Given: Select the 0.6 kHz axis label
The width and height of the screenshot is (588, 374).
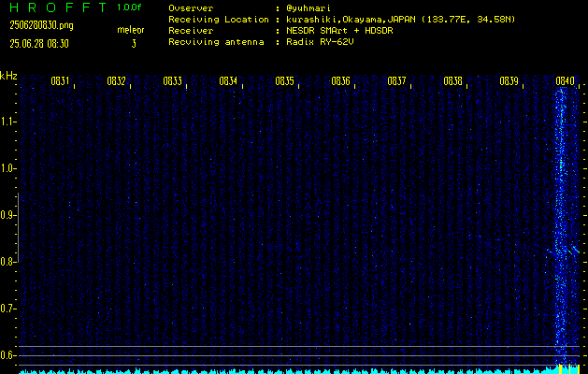Looking at the screenshot, I should [x=7, y=355].
